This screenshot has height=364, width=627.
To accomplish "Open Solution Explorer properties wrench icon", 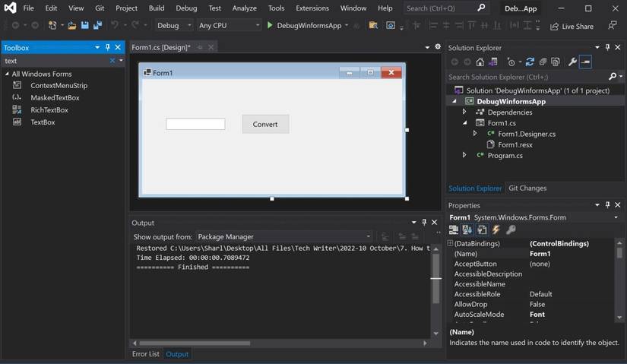I will pyautogui.click(x=572, y=62).
